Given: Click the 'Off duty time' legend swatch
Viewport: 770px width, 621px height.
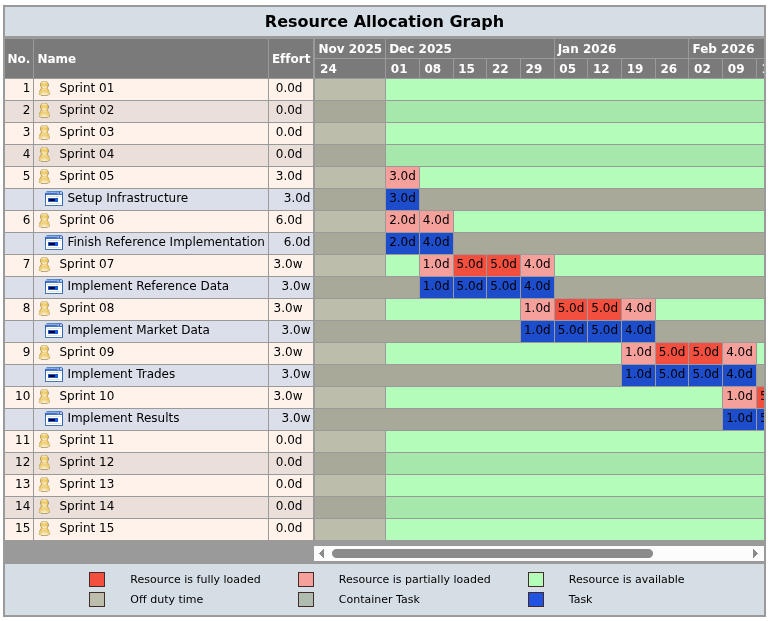Looking at the screenshot, I should click(97, 599).
